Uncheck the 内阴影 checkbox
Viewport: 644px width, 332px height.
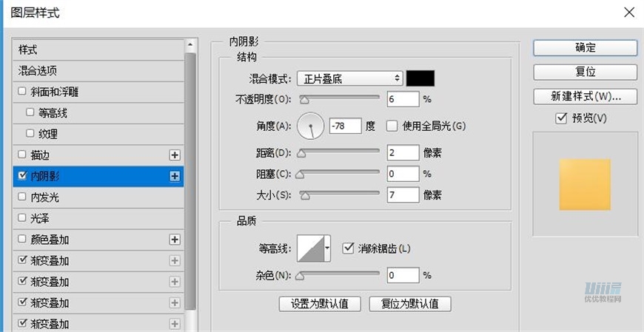(x=21, y=176)
